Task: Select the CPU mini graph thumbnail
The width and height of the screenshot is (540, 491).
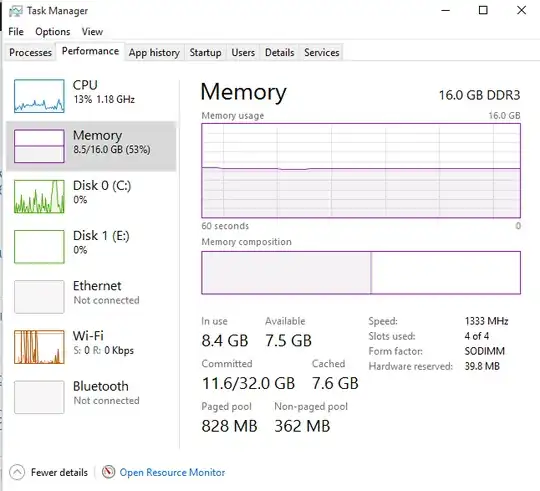Action: (x=39, y=96)
